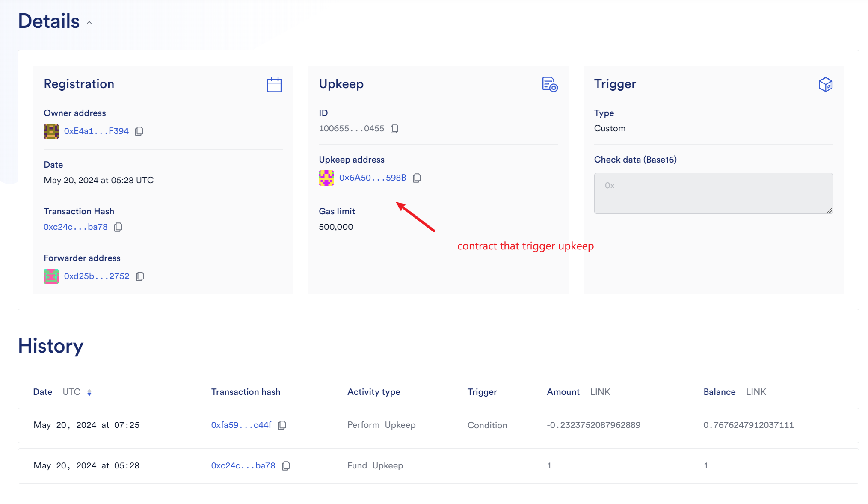The image size is (868, 504).
Task: Open owner address link 0xE4a1...F394
Action: click(x=96, y=131)
